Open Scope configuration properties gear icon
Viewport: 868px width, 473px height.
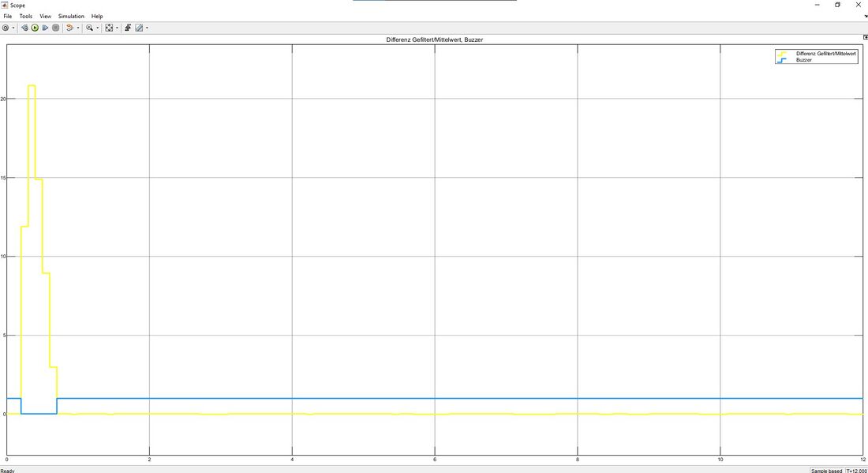coord(6,28)
